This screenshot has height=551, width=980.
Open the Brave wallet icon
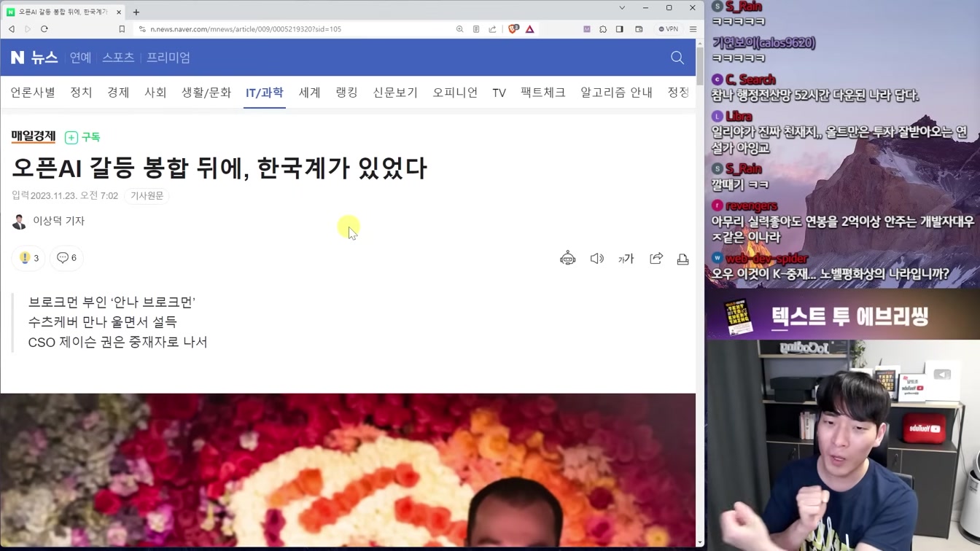pos(639,29)
